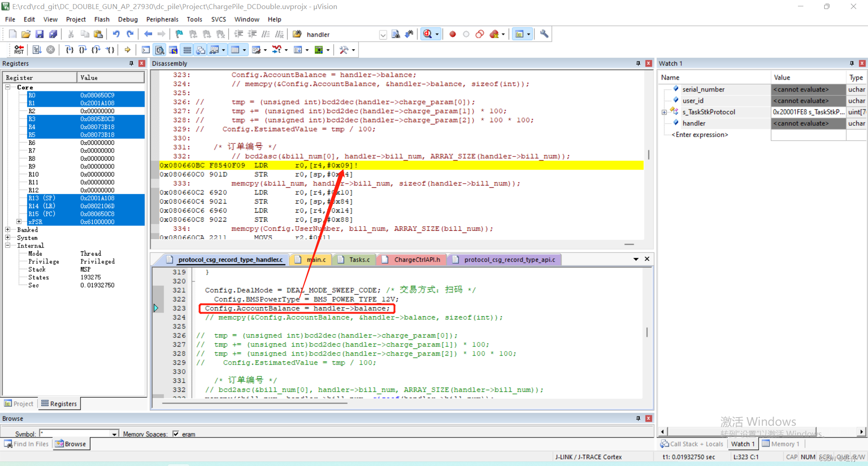Expand s_TaskStkProtocol watch entry

coord(664,112)
